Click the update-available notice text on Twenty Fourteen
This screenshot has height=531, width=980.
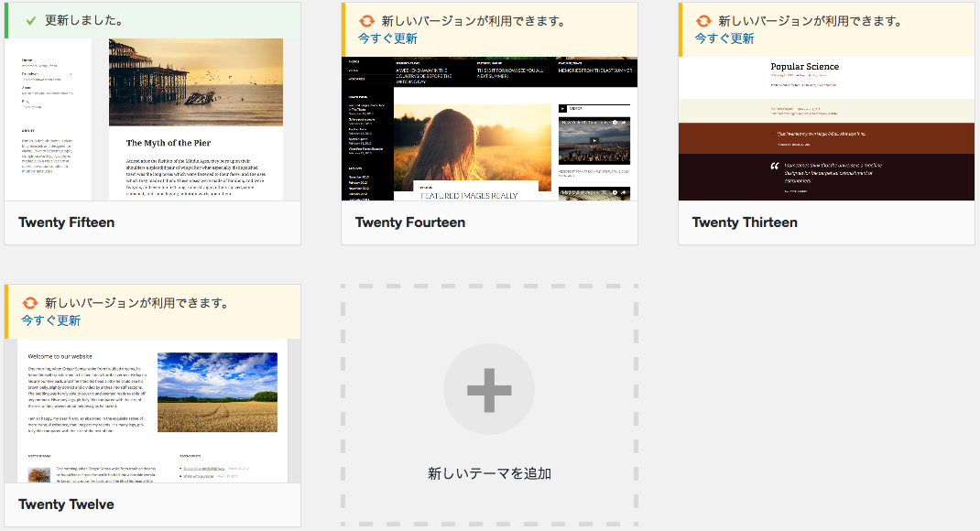[x=474, y=21]
